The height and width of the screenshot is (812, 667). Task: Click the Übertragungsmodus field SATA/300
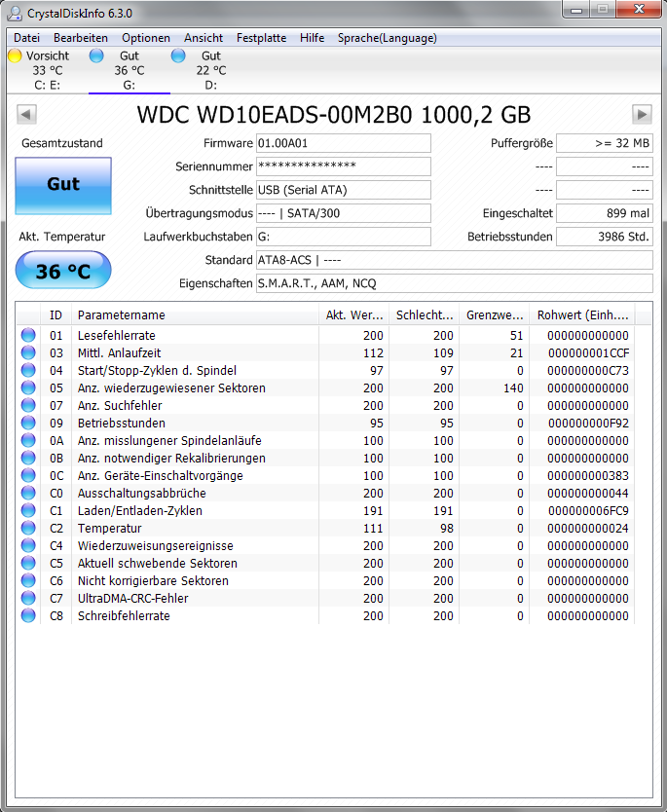pyautogui.click(x=344, y=213)
